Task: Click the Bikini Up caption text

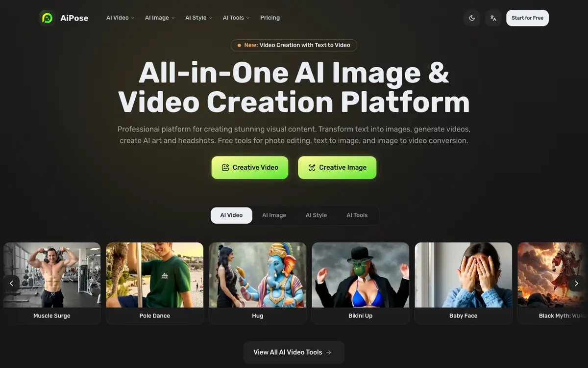Action: pyautogui.click(x=361, y=316)
